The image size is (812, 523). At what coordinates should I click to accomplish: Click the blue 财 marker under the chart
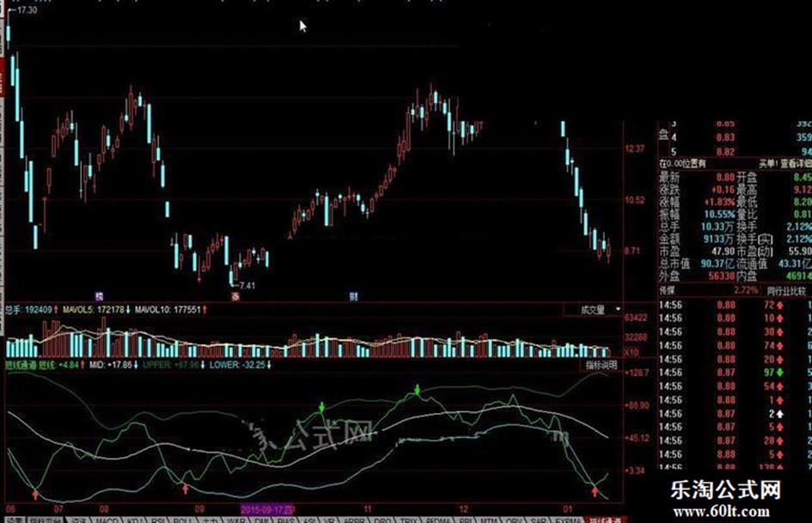click(353, 296)
